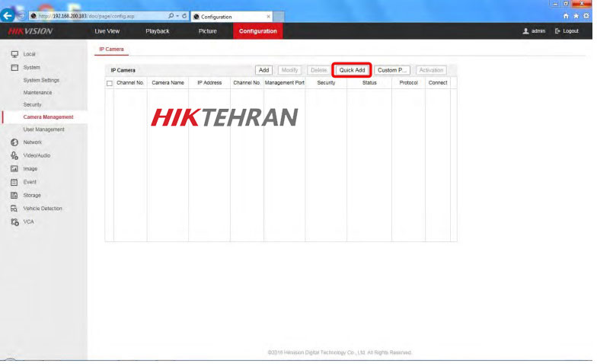Click the Quick Add button
Screen dimensions: 597x364
(352, 70)
